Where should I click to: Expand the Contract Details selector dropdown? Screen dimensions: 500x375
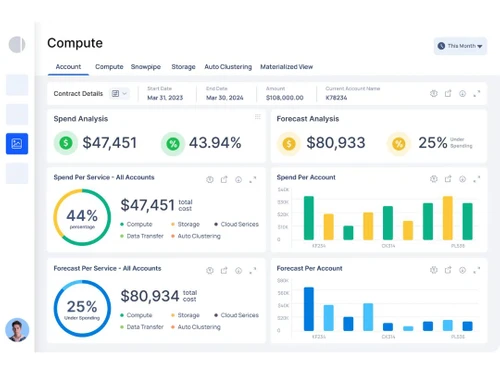119,94
